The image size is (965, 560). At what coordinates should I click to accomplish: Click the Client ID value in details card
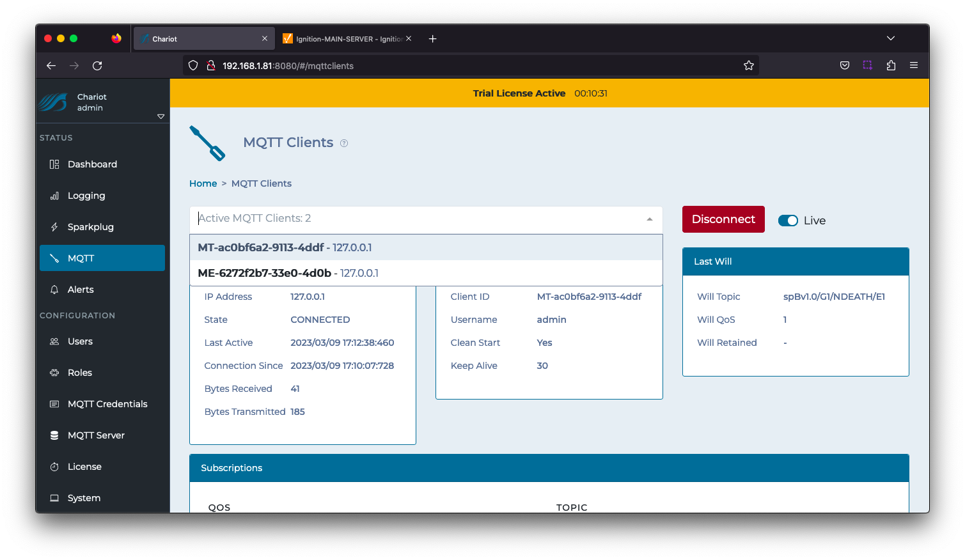[x=589, y=297]
